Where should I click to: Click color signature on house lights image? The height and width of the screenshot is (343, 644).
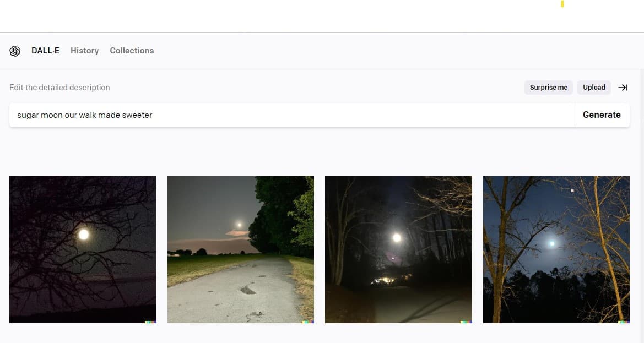(x=466, y=322)
